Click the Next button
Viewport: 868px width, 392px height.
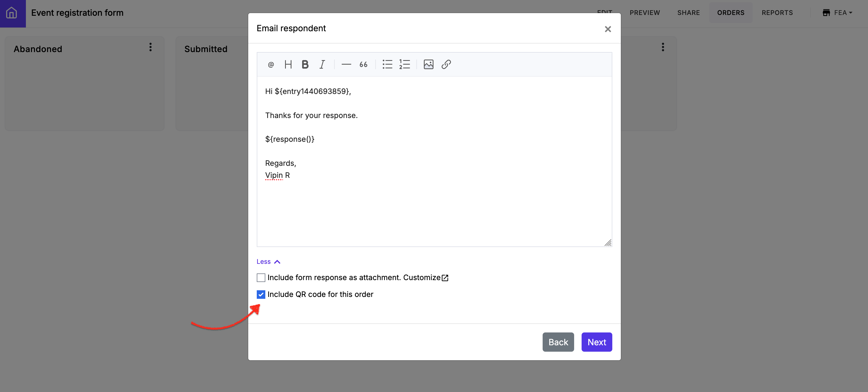pyautogui.click(x=596, y=342)
